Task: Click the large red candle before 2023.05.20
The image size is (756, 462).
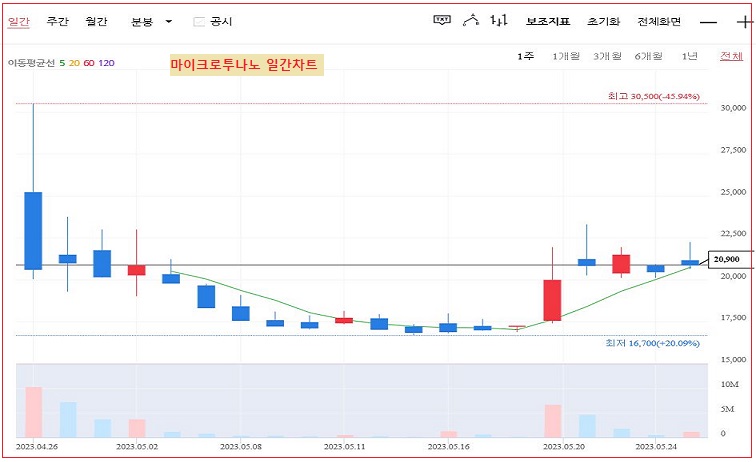Action: (x=552, y=300)
